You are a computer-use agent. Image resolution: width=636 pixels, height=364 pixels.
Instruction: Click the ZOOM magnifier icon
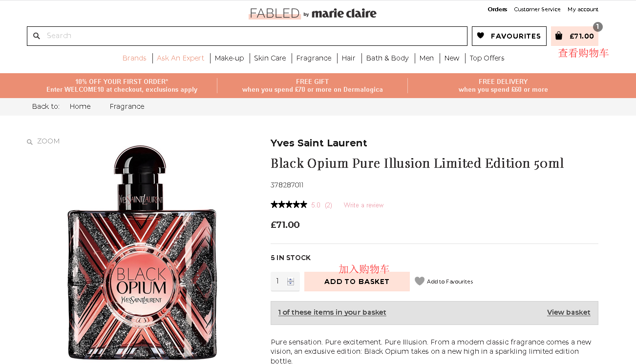pos(30,142)
